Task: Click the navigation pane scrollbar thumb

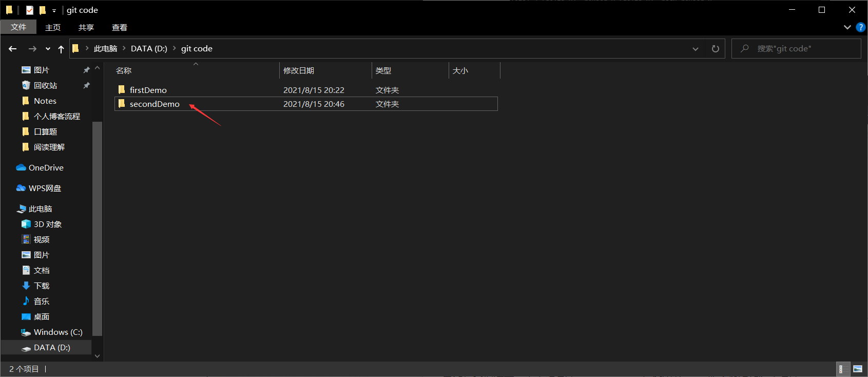Action: [x=98, y=229]
